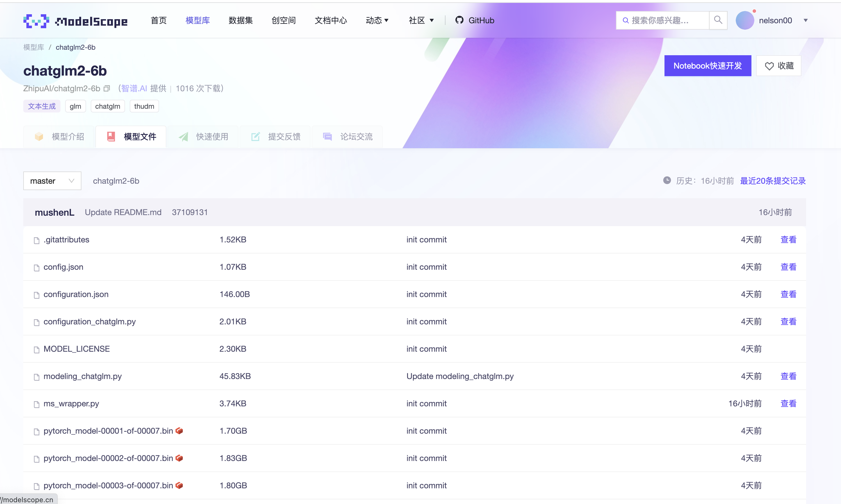Open the .gitattributes file
This screenshot has height=504, width=841.
coord(66,240)
